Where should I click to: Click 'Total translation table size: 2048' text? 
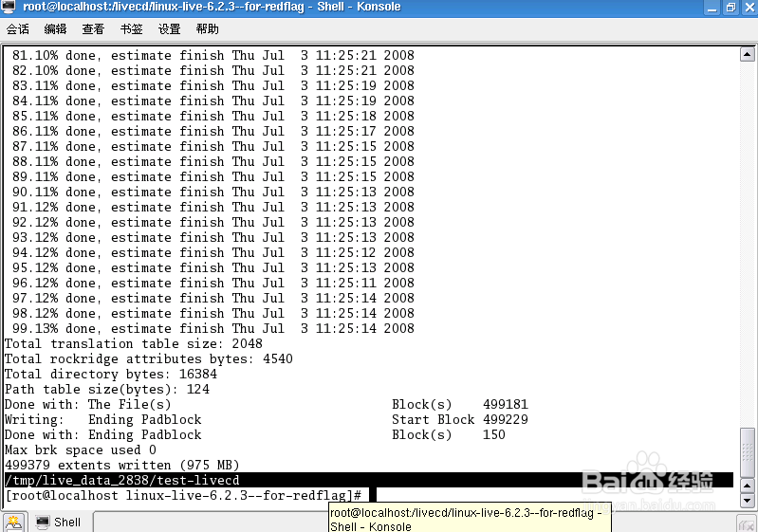134,343
